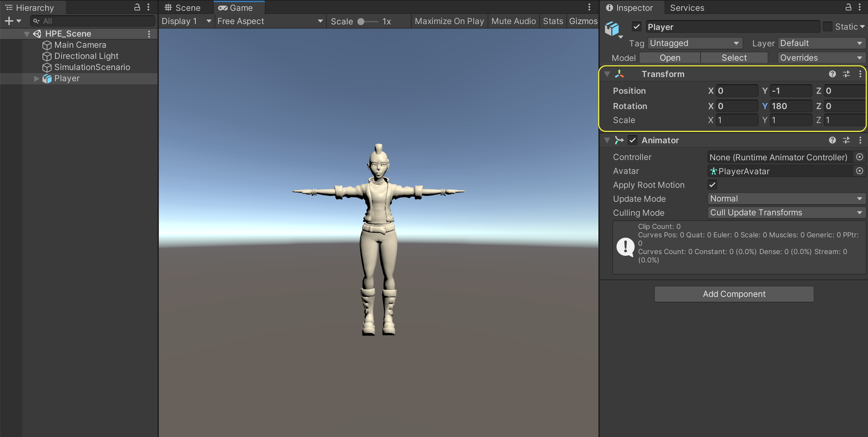This screenshot has width=868, height=437.
Task: Click Transform preset settings icon
Action: tap(846, 74)
